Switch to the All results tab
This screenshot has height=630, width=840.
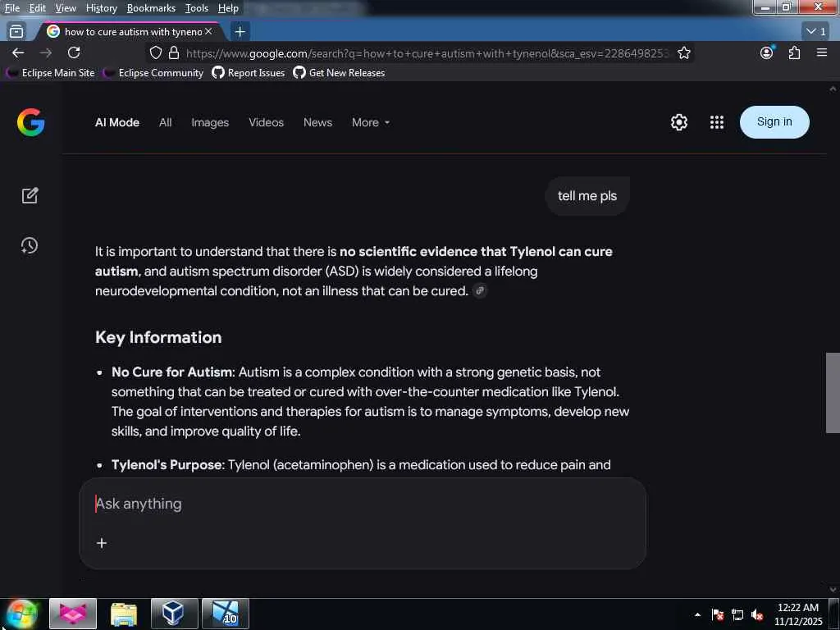click(165, 123)
